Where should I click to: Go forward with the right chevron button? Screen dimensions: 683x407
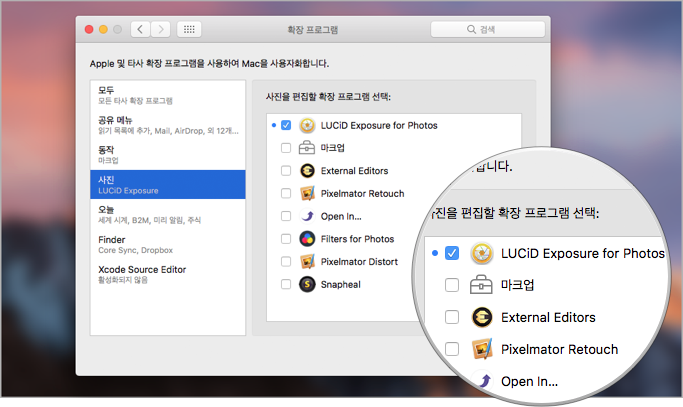[x=160, y=29]
